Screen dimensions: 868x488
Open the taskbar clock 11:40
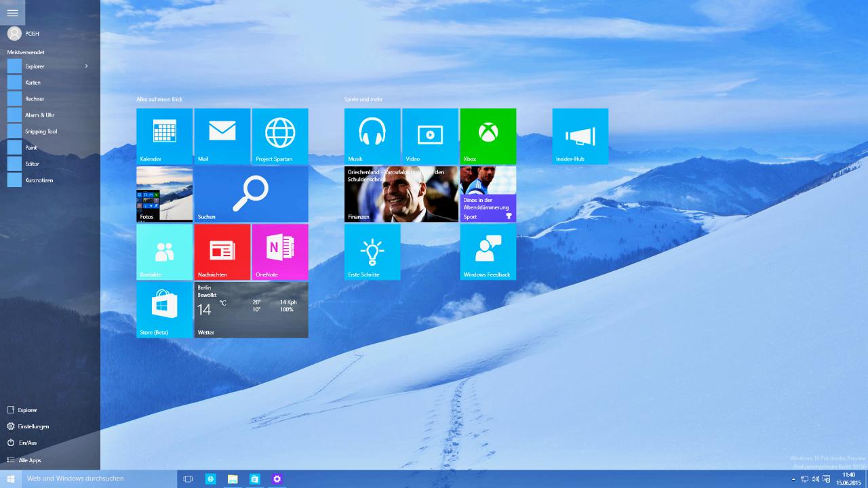pos(848,479)
